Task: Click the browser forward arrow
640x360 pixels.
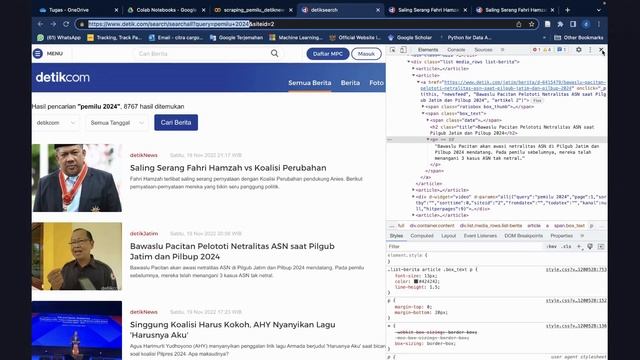Action: [53, 24]
